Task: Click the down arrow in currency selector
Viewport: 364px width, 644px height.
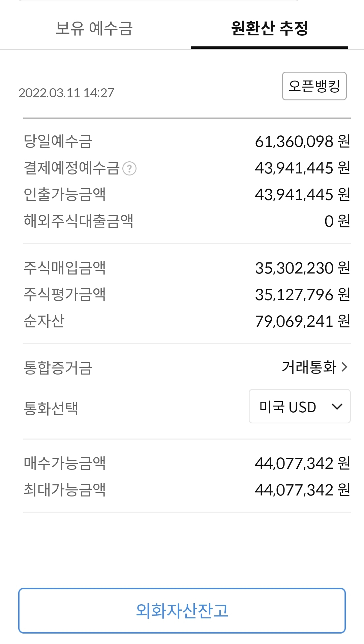Action: tap(337, 407)
